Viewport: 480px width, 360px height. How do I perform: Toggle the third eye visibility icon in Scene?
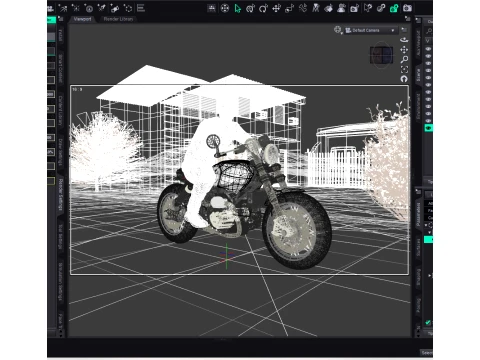point(428,63)
